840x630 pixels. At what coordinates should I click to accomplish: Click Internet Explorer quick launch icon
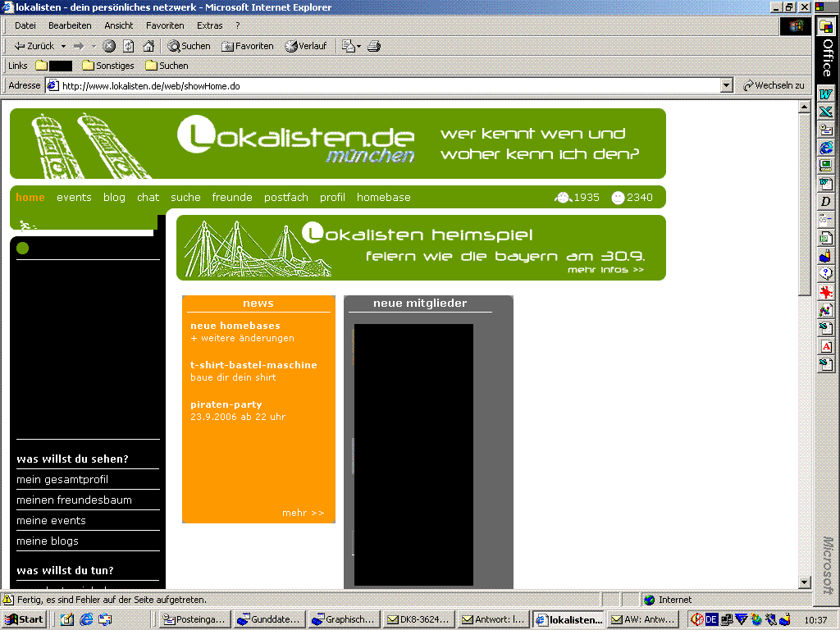pos(86,619)
